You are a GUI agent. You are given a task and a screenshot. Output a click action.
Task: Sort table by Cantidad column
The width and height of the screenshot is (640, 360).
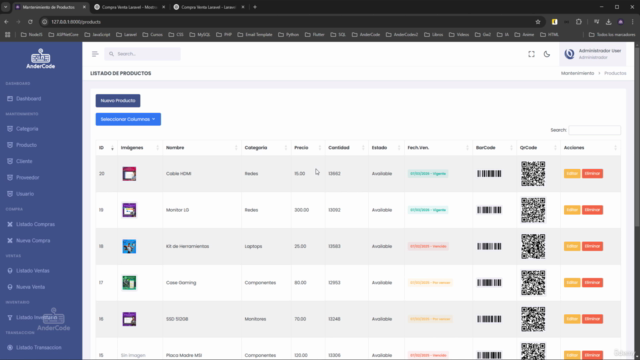click(x=346, y=148)
